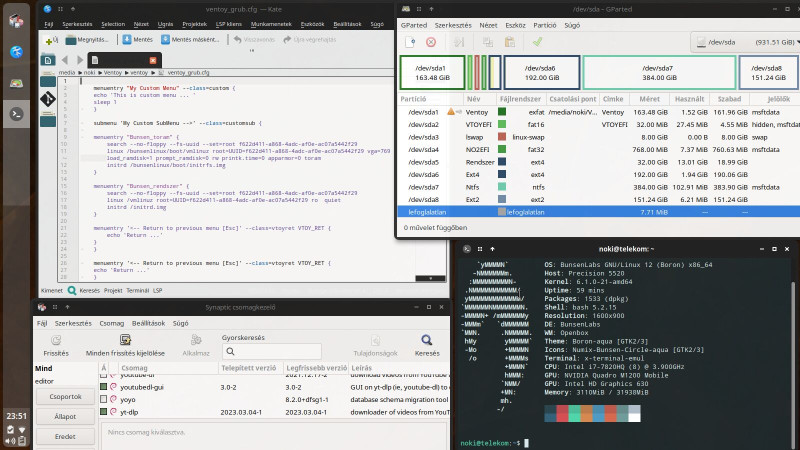The image size is (800, 450).
Task: Click the resize/move partition icon in GParted
Action: [x=459, y=42]
